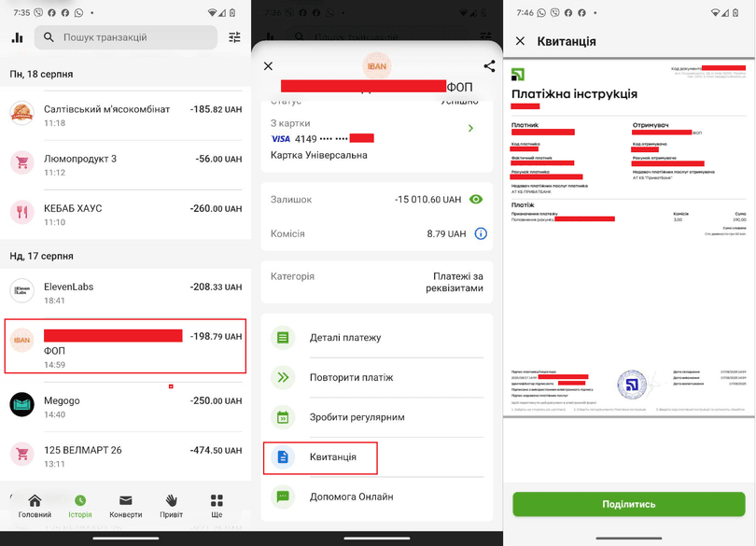Image resolution: width=756 pixels, height=546 pixels.
Task: Open the transaction filter settings icon
Action: [x=234, y=37]
